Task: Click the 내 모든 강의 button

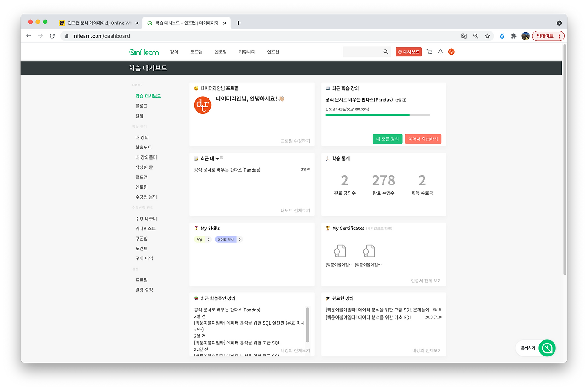Action: (x=387, y=139)
